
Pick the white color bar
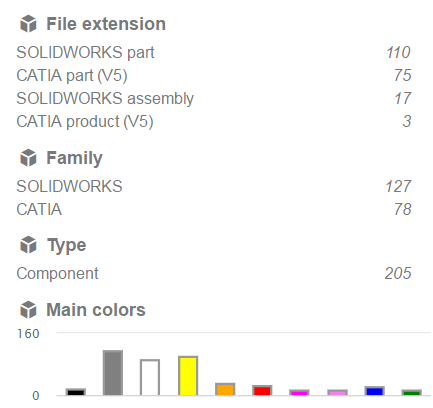pyautogui.click(x=150, y=377)
